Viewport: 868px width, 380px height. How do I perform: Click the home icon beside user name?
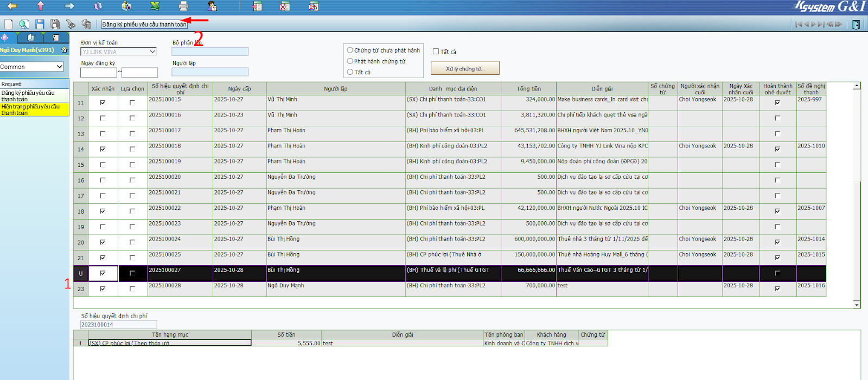(65, 50)
